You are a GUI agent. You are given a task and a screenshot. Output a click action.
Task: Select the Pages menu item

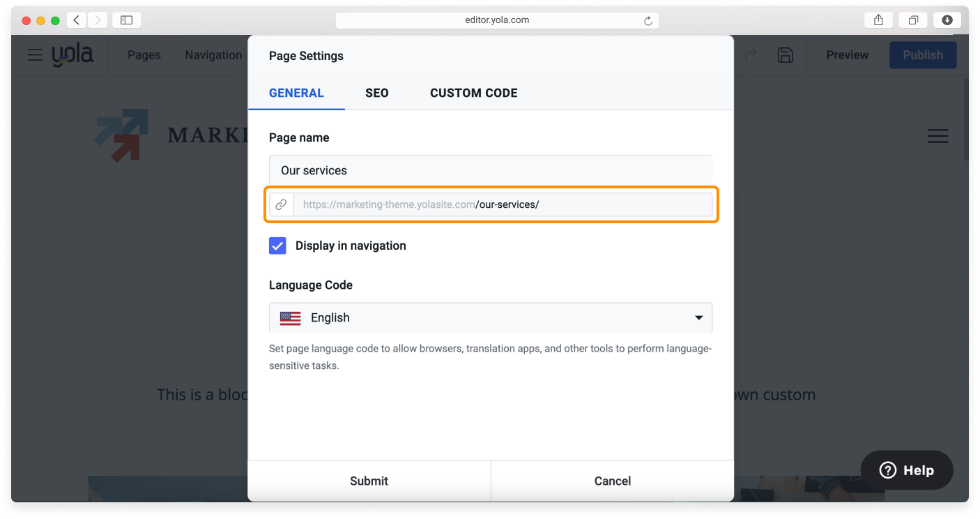[x=144, y=54]
